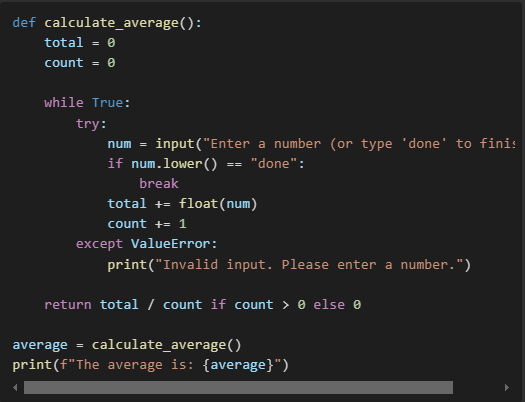Click the 'while True:' statement
This screenshot has height=402, width=525.
pos(87,103)
